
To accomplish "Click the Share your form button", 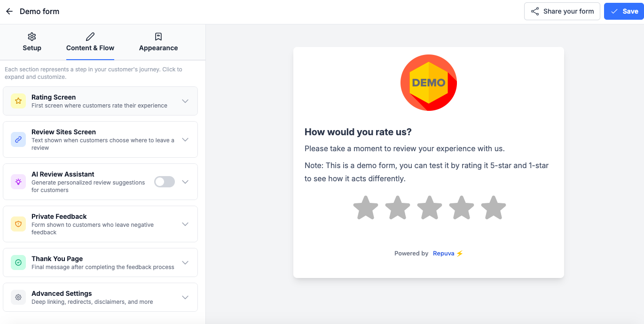I will [x=562, y=11].
